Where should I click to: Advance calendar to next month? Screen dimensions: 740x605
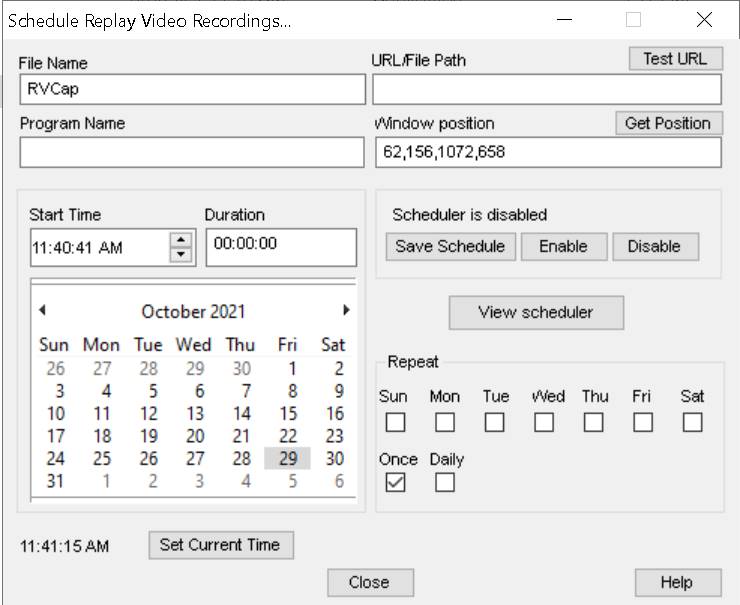346,310
